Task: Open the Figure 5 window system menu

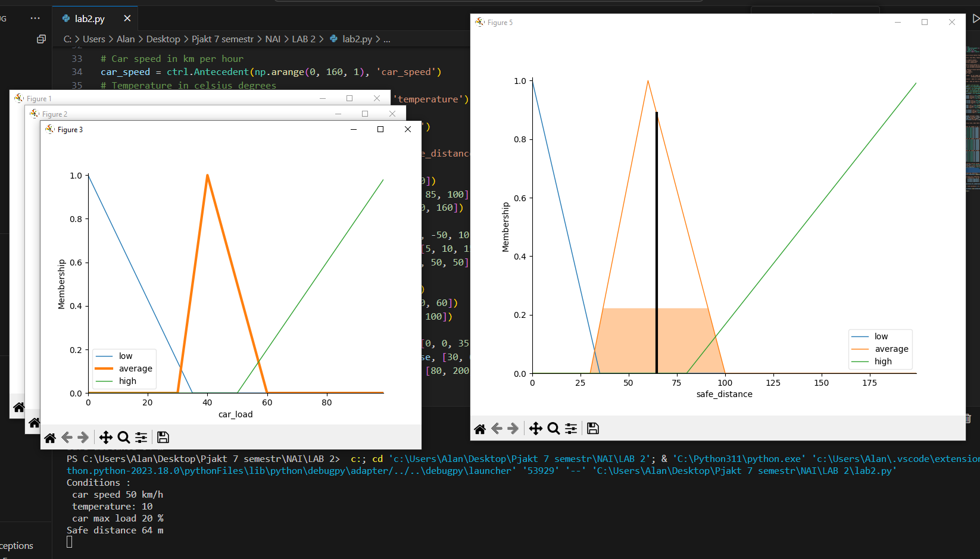Action: 479,22
